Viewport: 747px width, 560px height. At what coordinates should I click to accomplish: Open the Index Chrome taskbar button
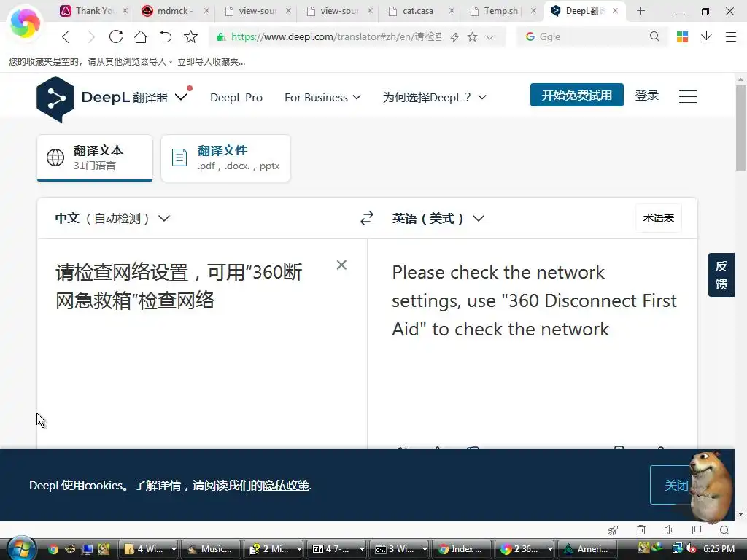[461, 549]
